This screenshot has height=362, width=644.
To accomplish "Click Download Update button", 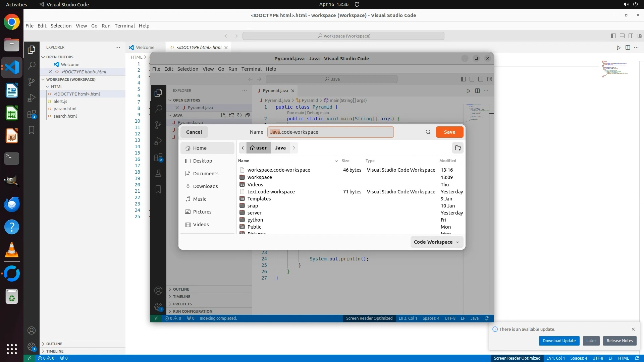I will [x=559, y=341].
